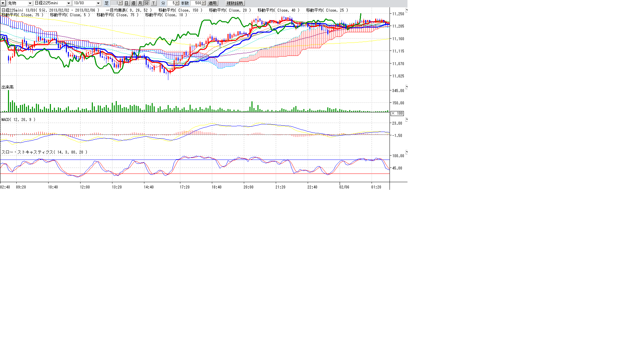Screen dimensions: 644x359
Task: Select the tick (T) chart button
Action: pyautogui.click(x=153, y=3)
